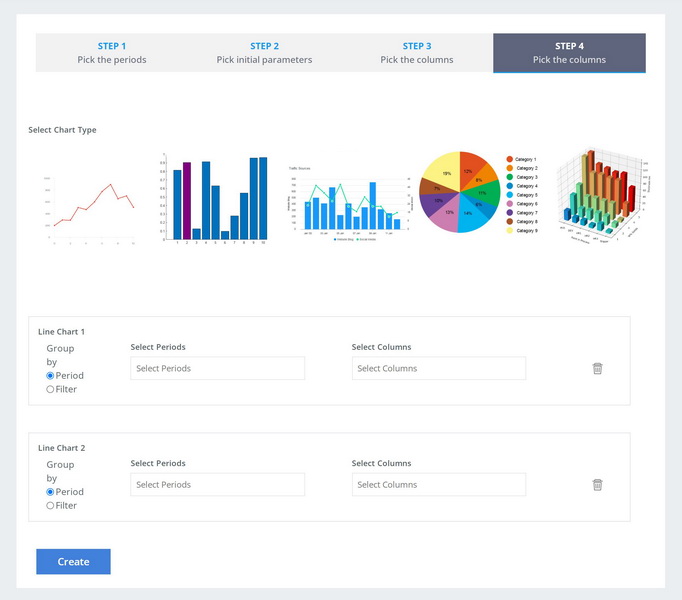The height and width of the screenshot is (600, 682).
Task: Select the line chart type thumbnail
Action: pyautogui.click(x=90, y=210)
